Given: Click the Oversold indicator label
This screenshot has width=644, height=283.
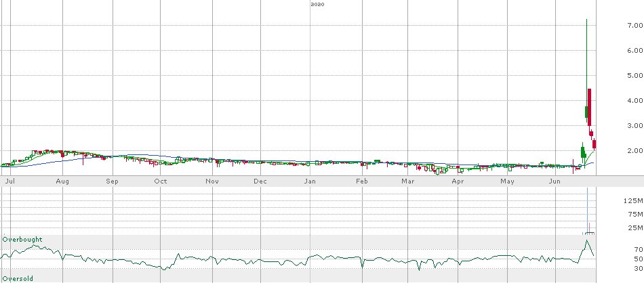Looking at the screenshot, I should click(x=18, y=278).
